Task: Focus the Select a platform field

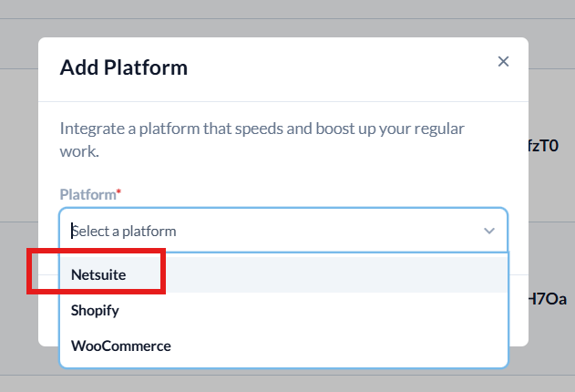Action: pyautogui.click(x=283, y=231)
